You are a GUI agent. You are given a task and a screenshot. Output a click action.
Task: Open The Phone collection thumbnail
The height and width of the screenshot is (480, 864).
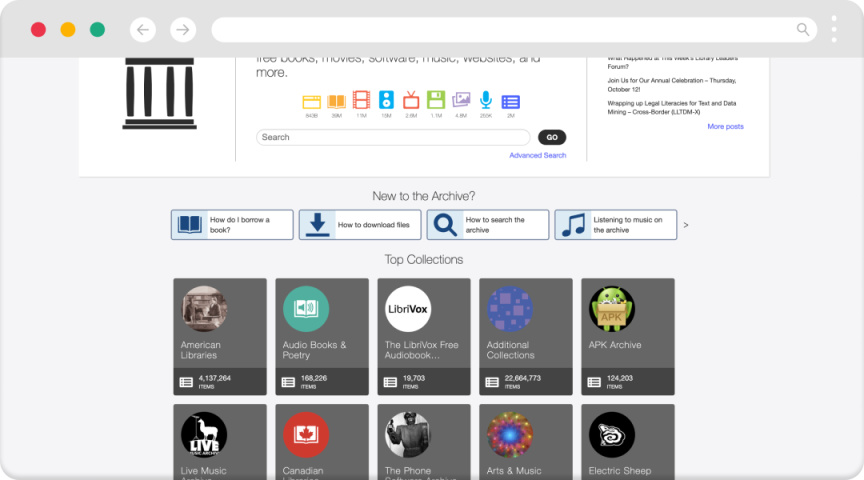[408, 435]
